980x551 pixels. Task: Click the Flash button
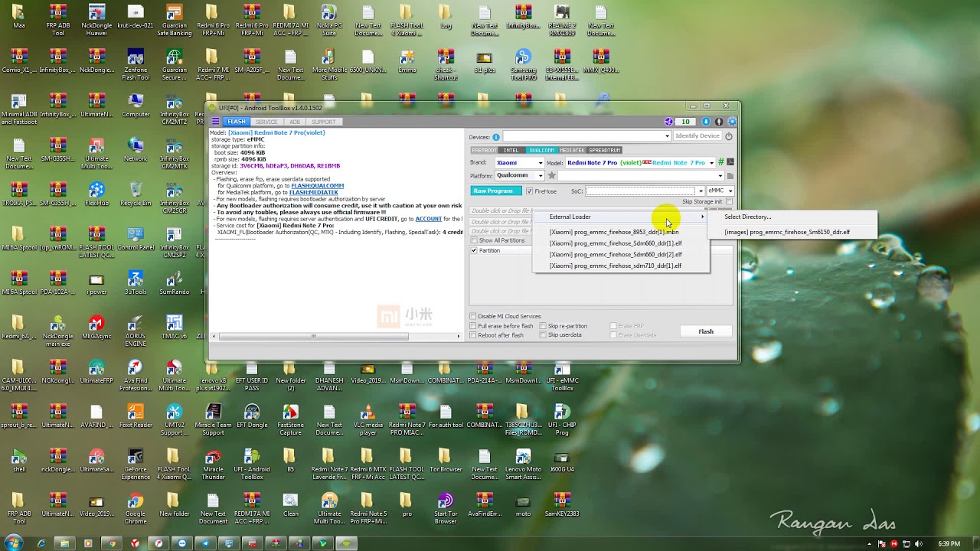coord(706,331)
